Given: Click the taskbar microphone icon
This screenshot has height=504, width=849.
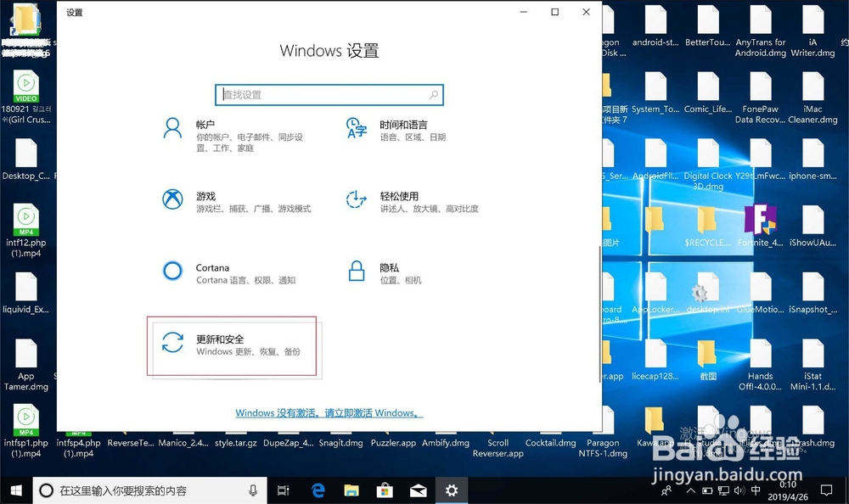Looking at the screenshot, I should [x=253, y=490].
